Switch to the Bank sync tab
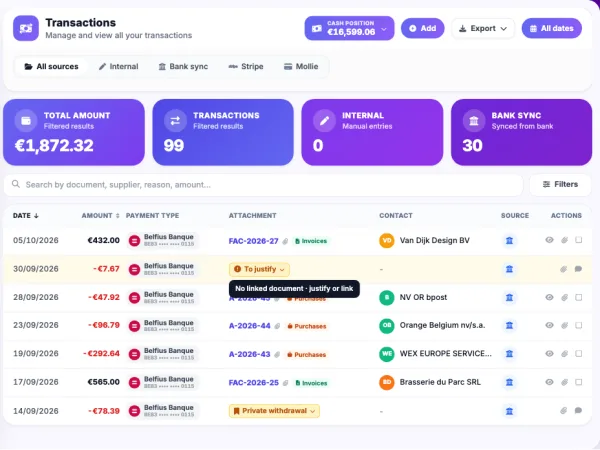 183,67
